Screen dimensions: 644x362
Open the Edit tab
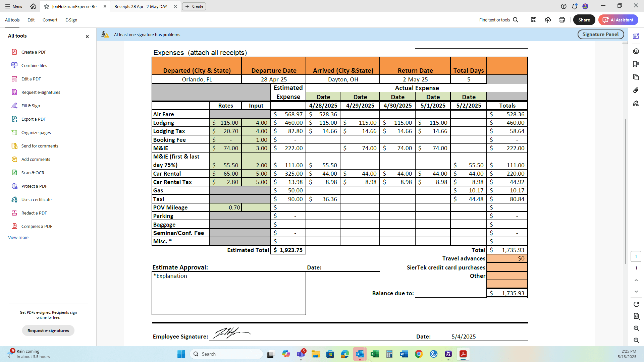click(31, 20)
